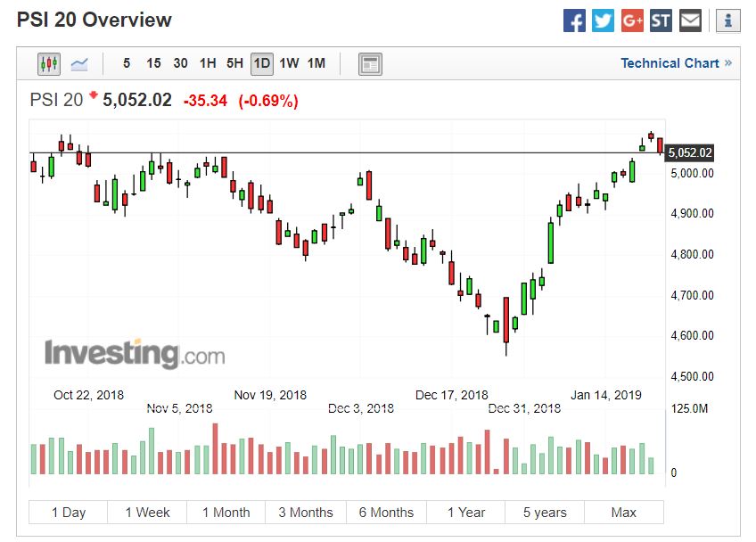Show the 1 Month range
This screenshot has width=756, height=542.
pos(226,512)
